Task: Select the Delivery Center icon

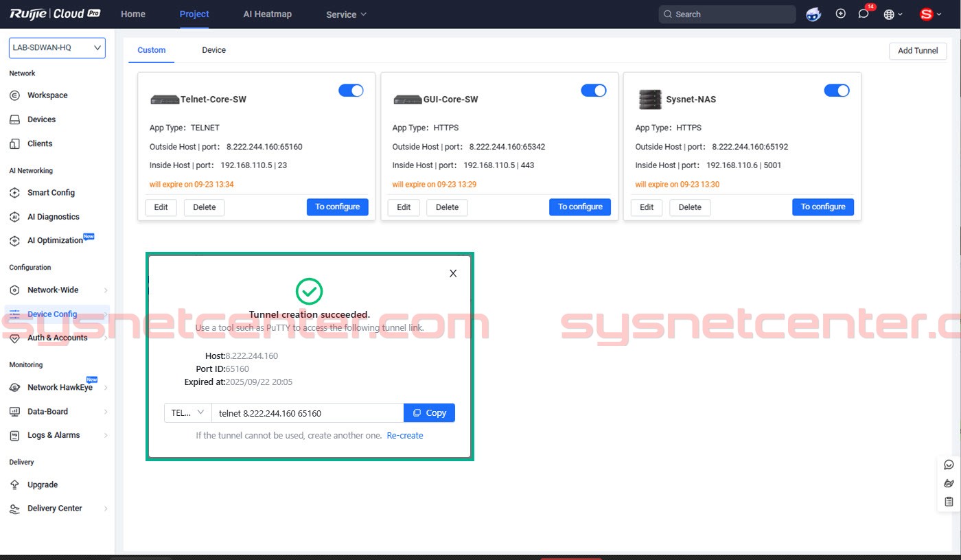Action: coord(14,509)
